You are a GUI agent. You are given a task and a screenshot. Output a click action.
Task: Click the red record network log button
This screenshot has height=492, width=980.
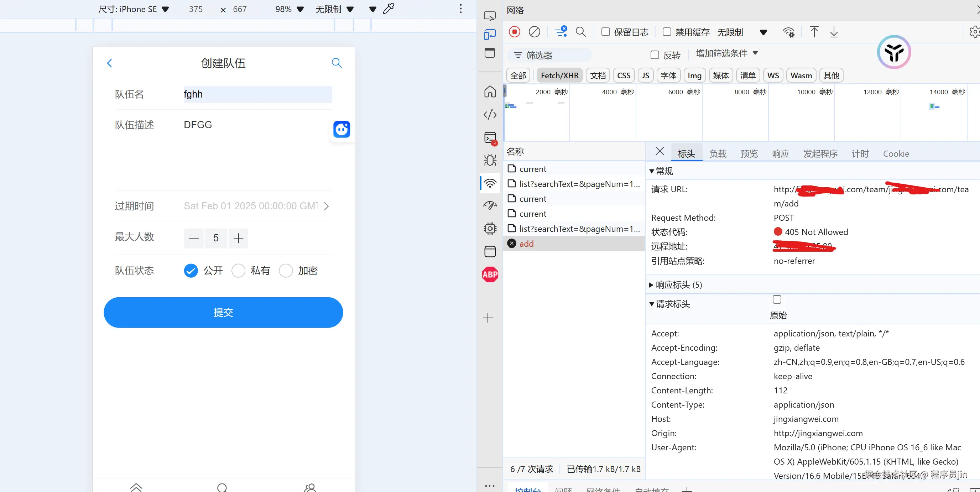click(514, 32)
